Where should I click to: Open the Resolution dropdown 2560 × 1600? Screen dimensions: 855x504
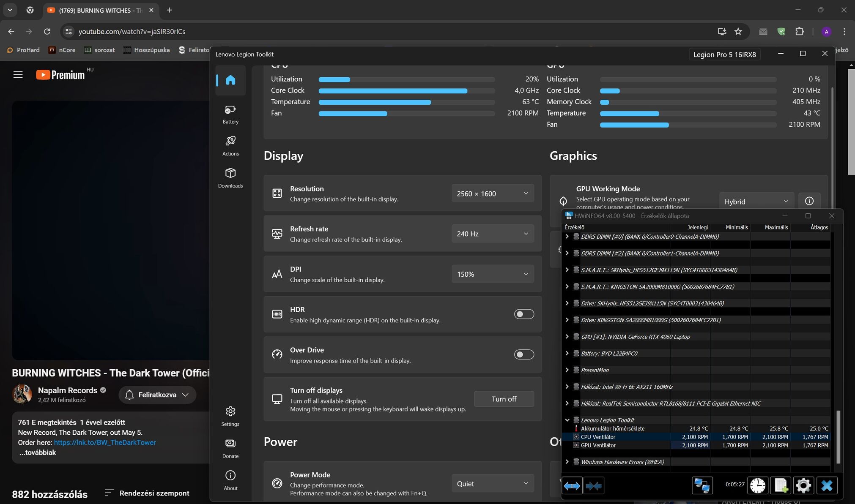point(493,193)
